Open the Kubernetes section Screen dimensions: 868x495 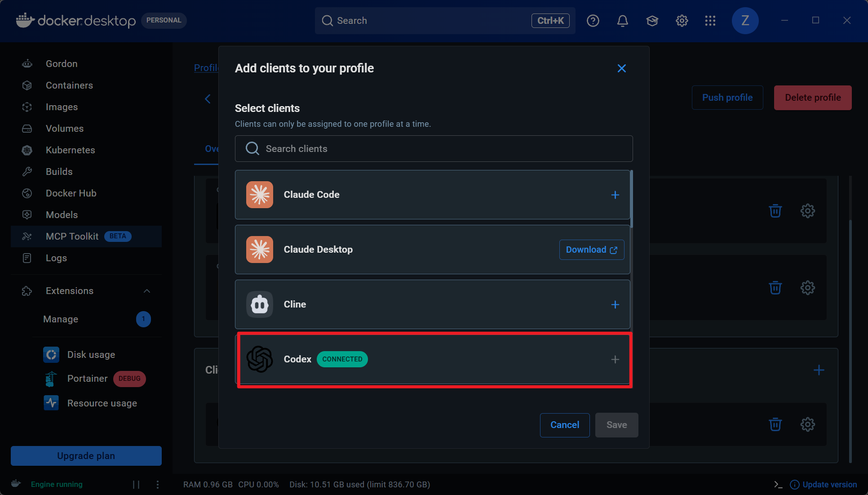(x=70, y=150)
